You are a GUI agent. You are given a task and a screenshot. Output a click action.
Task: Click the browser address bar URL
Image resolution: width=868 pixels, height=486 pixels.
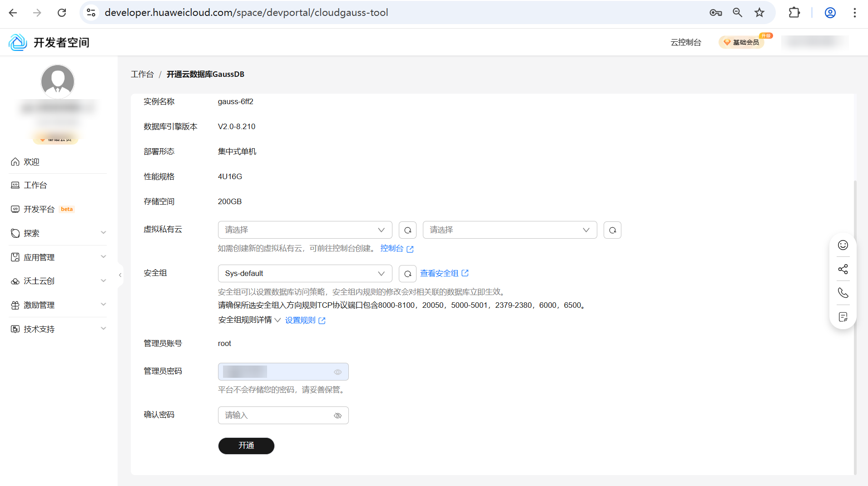[246, 13]
